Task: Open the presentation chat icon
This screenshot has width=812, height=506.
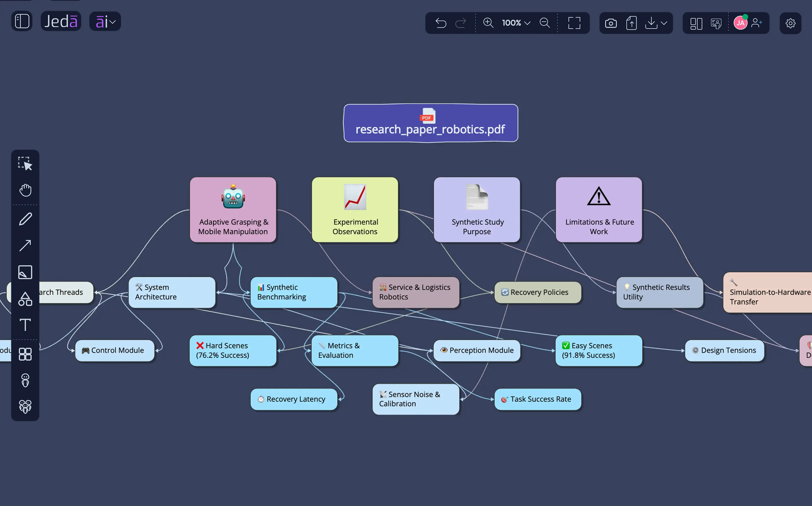Action: point(716,23)
